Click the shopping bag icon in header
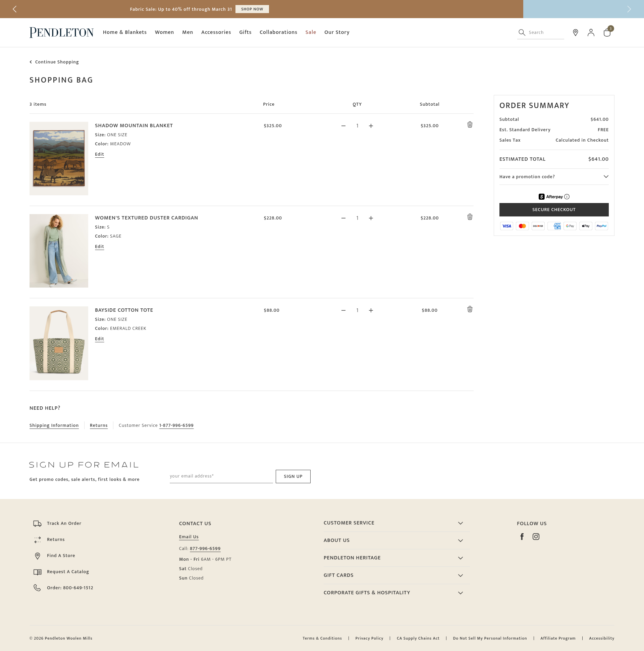 tap(607, 33)
